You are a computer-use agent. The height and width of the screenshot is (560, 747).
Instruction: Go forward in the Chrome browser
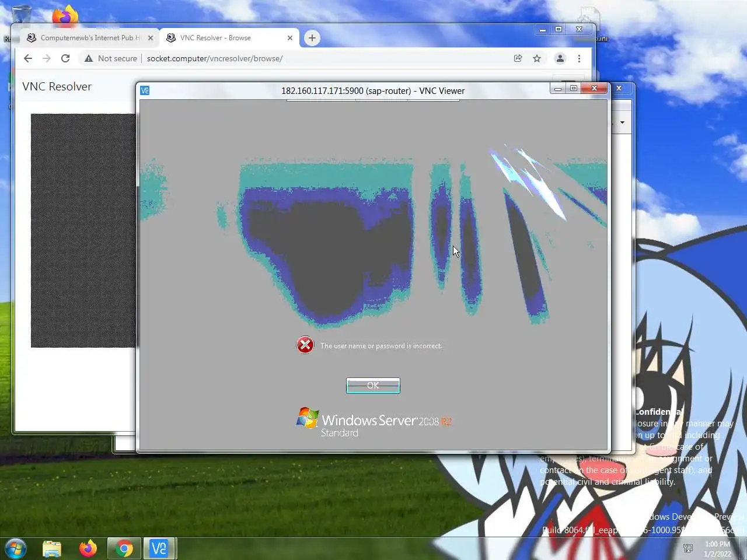[x=47, y=58]
